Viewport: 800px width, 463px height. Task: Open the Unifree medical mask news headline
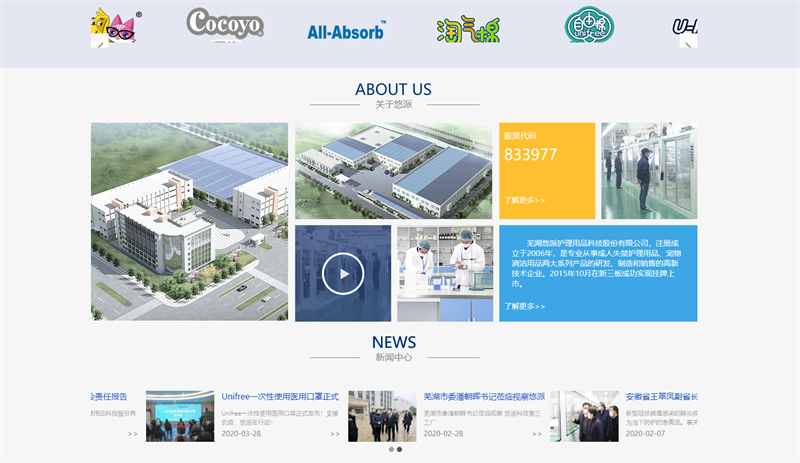[280, 397]
